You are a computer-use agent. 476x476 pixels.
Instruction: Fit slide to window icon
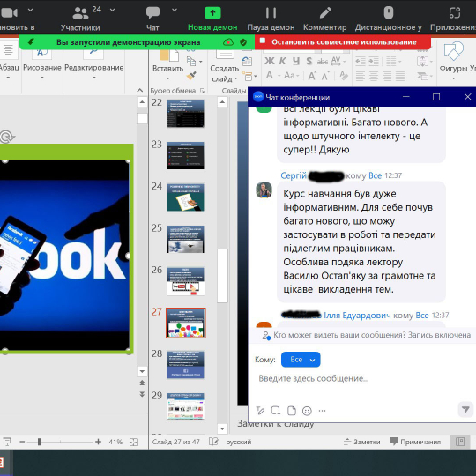point(134,442)
